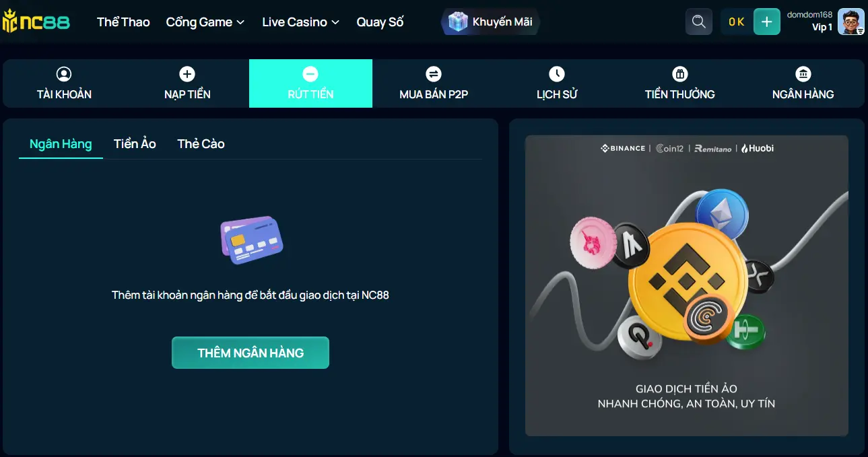
Task: Click the THÊM NGÂN HÀNG button
Action: (251, 353)
